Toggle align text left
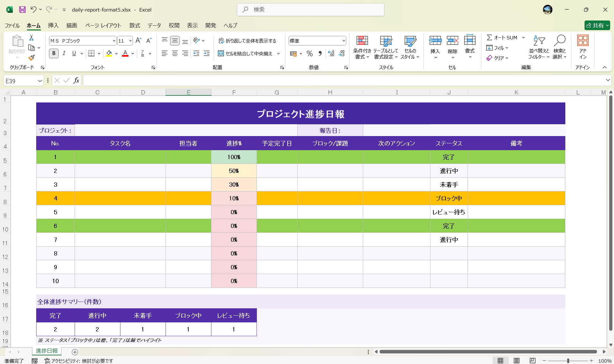The image size is (614, 364). 165,53
